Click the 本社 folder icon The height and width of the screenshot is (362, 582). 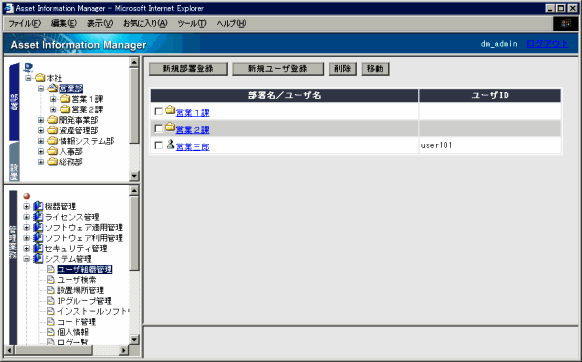[x=40, y=78]
